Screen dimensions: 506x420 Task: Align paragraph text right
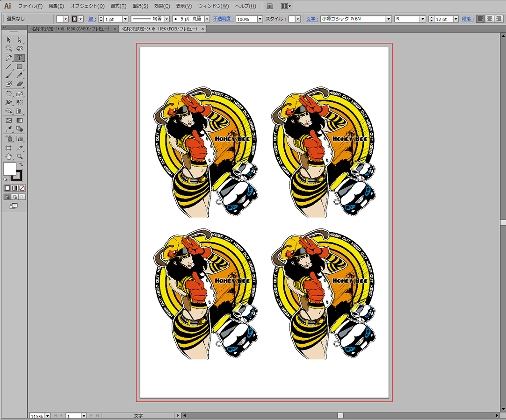[499, 19]
